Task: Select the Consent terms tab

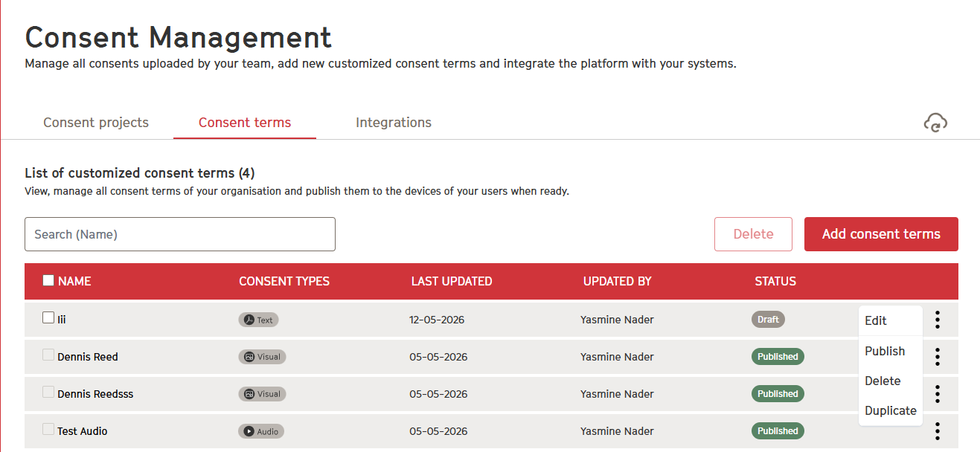Action: click(245, 123)
